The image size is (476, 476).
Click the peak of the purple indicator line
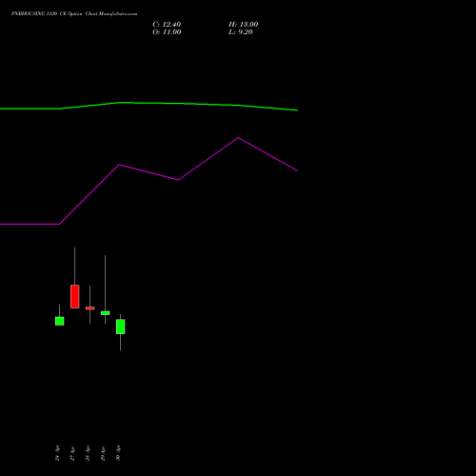(238, 138)
